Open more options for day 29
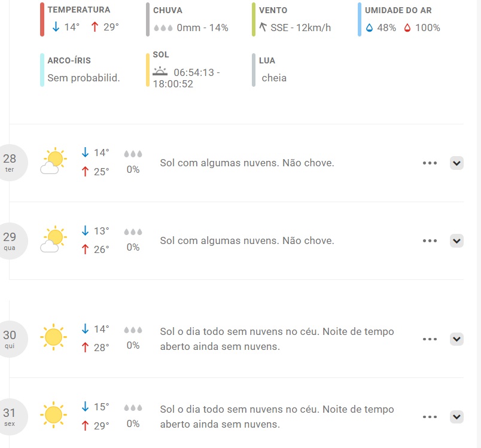The image size is (481, 448). click(430, 241)
